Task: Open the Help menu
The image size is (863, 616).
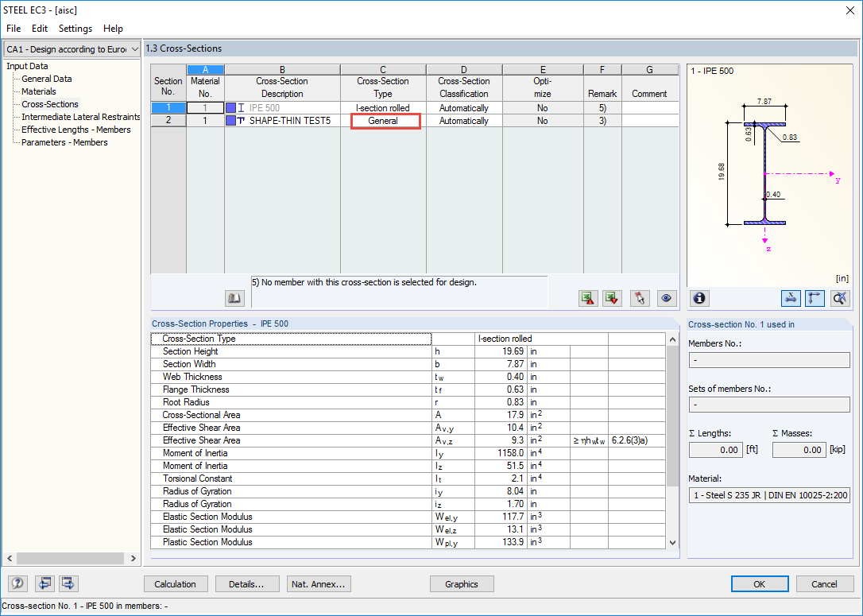Action: [x=114, y=29]
